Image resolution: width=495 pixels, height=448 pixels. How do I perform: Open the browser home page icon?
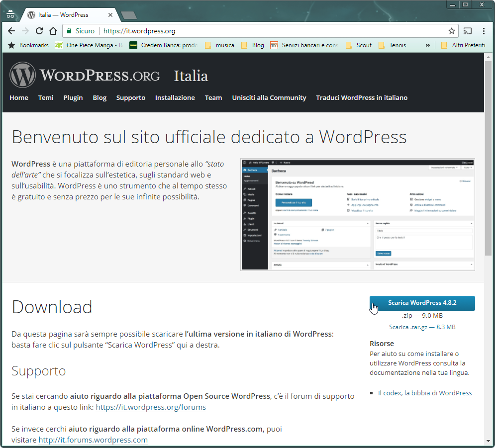tap(53, 31)
